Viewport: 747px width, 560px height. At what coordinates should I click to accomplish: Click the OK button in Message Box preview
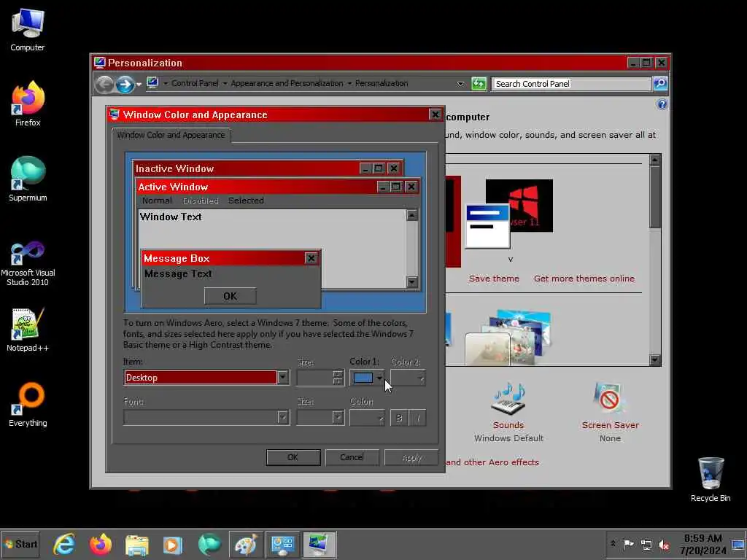click(x=230, y=296)
